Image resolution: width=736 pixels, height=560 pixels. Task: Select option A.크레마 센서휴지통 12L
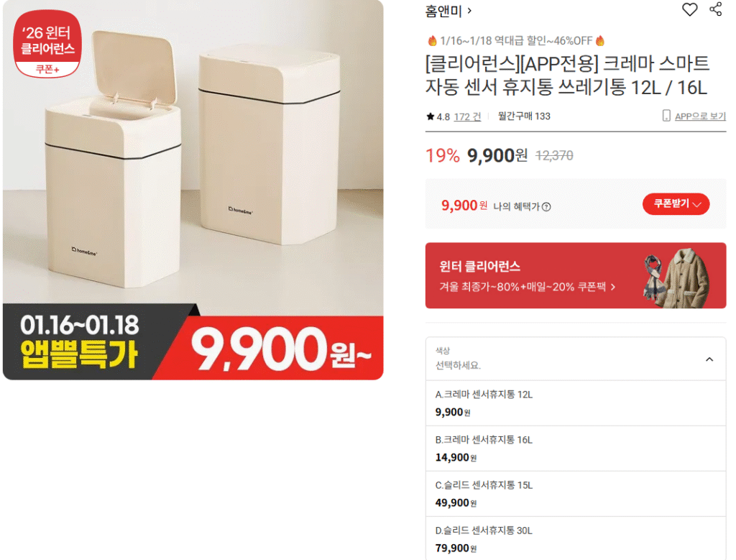tap(576, 403)
